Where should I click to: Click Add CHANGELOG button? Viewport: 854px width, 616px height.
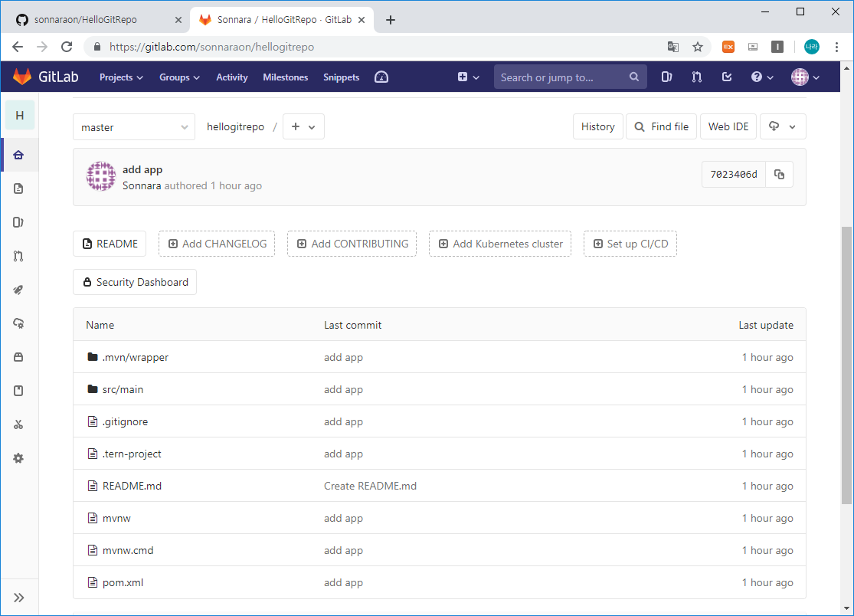[217, 244]
